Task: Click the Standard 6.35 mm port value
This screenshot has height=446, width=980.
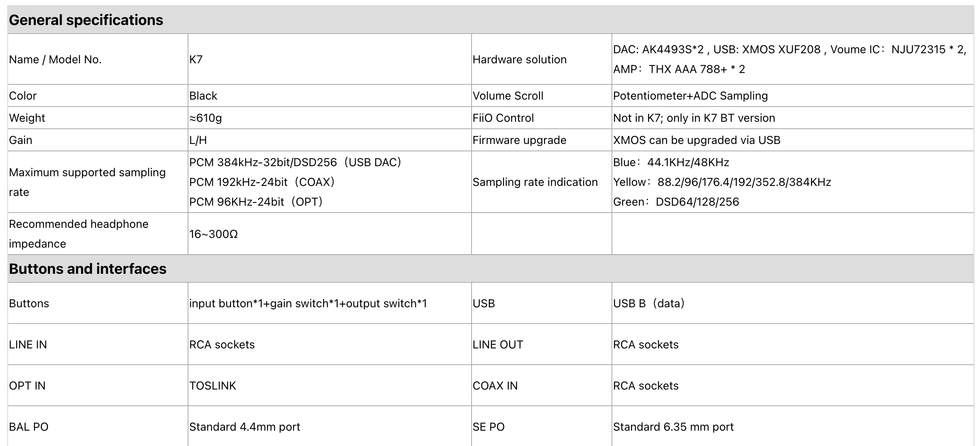Action: coord(673,427)
